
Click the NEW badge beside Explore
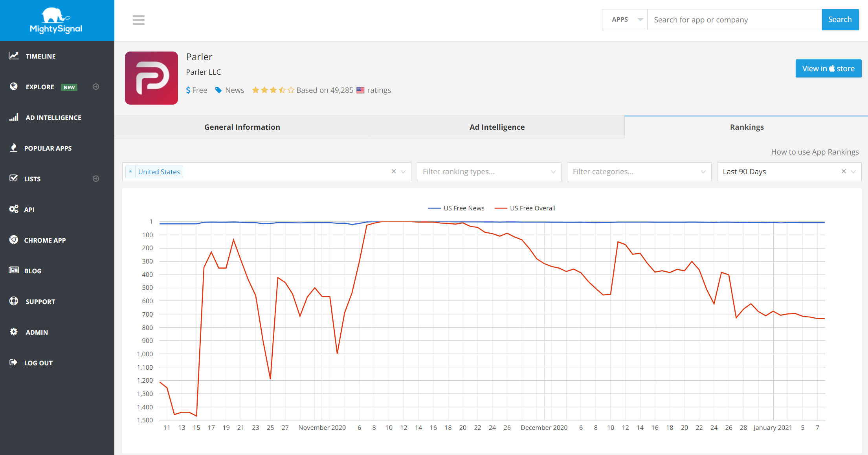click(x=69, y=87)
